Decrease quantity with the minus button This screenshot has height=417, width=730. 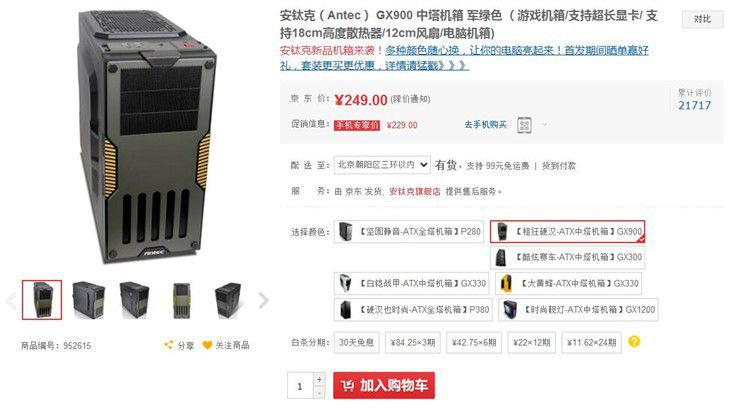point(319,392)
